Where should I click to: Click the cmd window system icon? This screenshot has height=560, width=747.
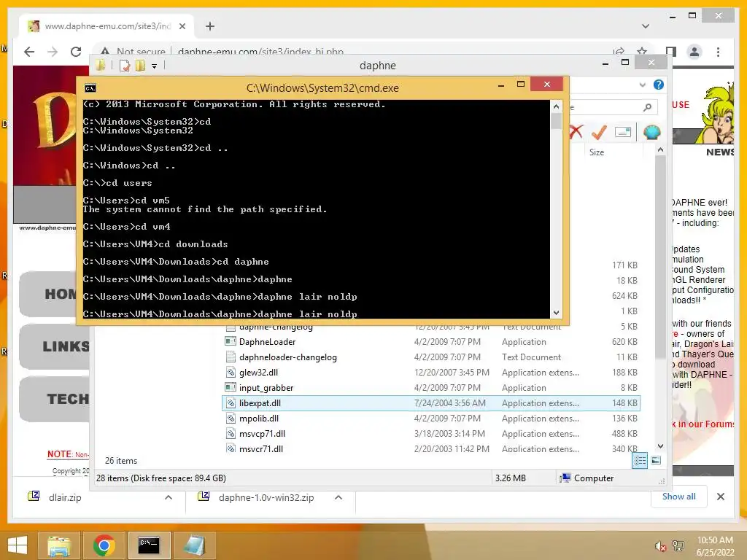[90, 88]
